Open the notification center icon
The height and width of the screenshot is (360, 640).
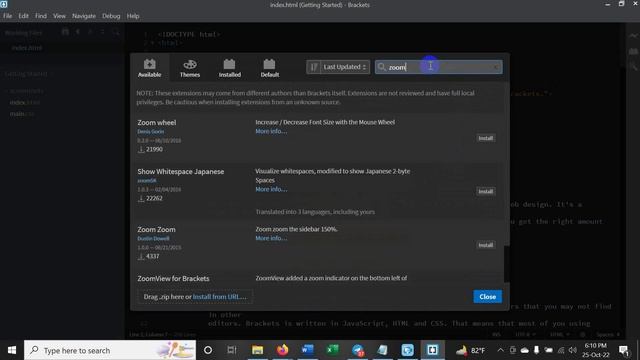tap(624, 350)
